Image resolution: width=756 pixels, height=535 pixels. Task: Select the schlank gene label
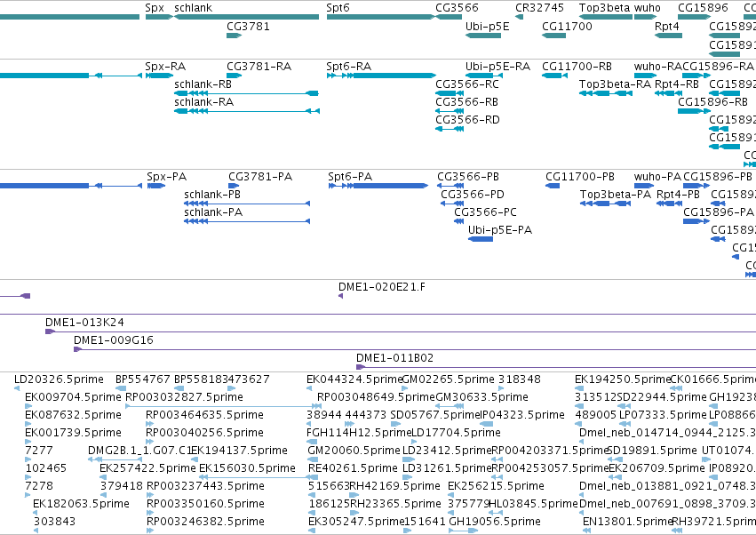[193, 8]
